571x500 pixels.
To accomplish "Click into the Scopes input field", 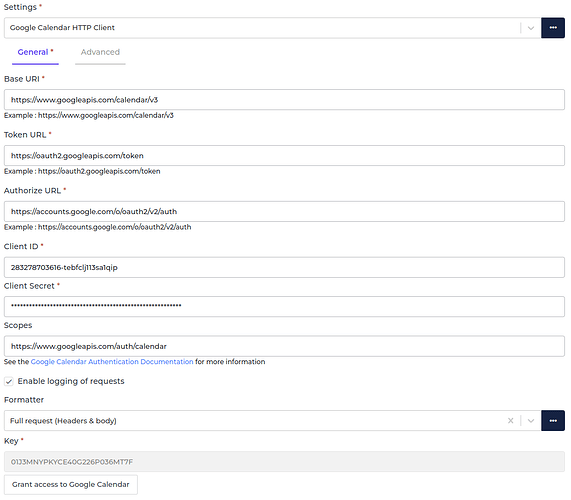I will point(284,346).
